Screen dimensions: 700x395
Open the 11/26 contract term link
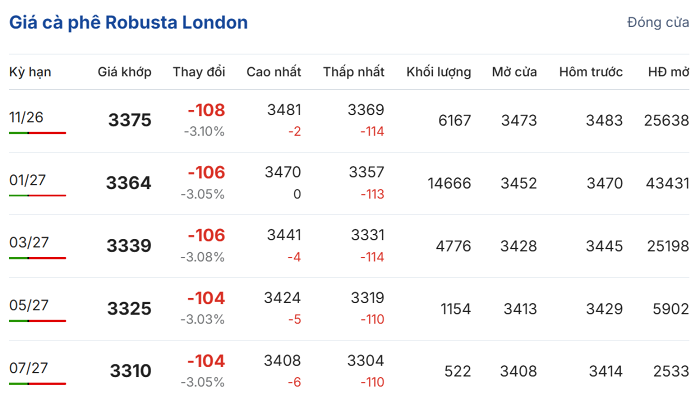coord(26,117)
